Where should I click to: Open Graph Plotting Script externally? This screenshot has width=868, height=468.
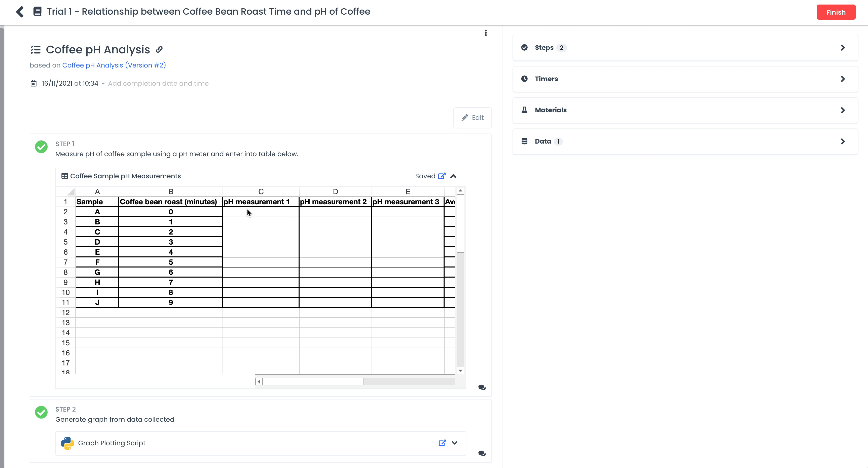click(x=442, y=443)
